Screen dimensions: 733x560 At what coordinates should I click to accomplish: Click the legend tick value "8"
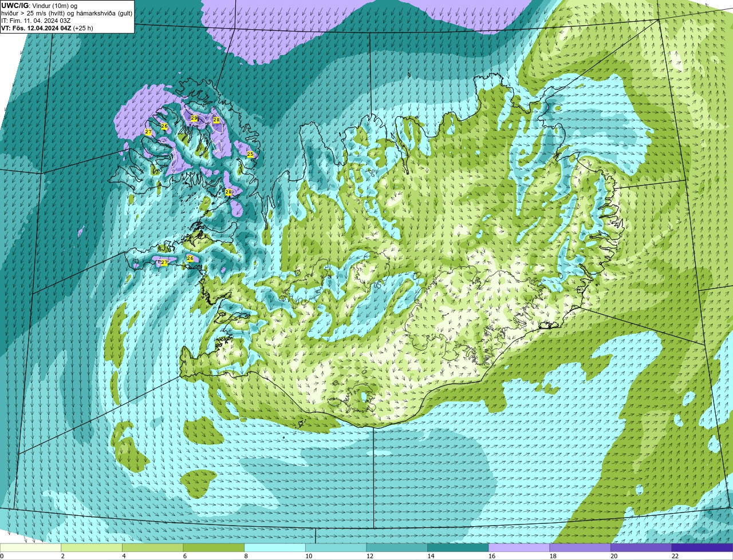246,556
